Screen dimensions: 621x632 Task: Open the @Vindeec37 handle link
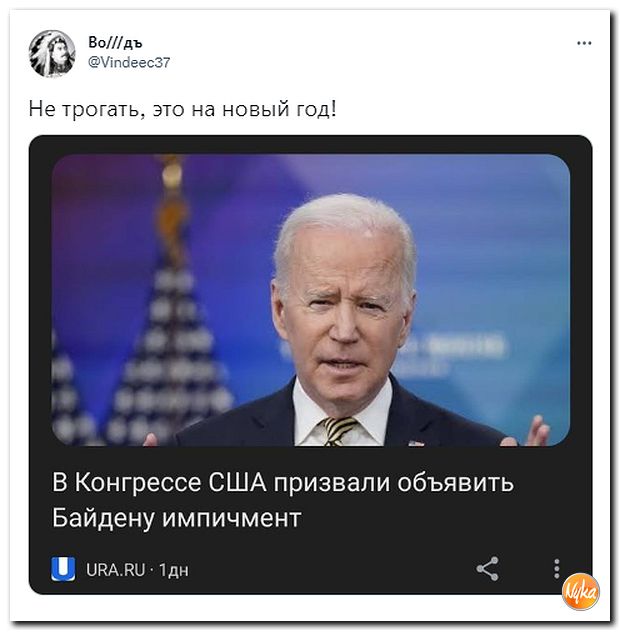(129, 62)
